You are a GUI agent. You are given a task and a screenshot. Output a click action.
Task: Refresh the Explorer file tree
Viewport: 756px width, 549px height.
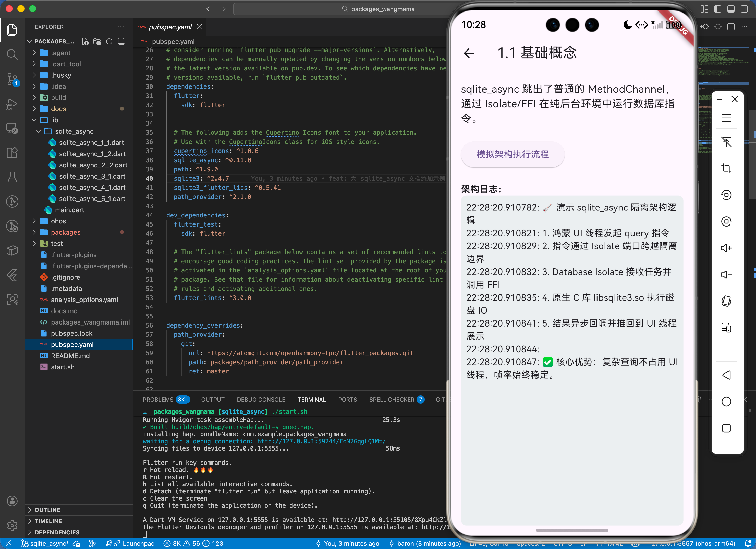pyautogui.click(x=109, y=41)
